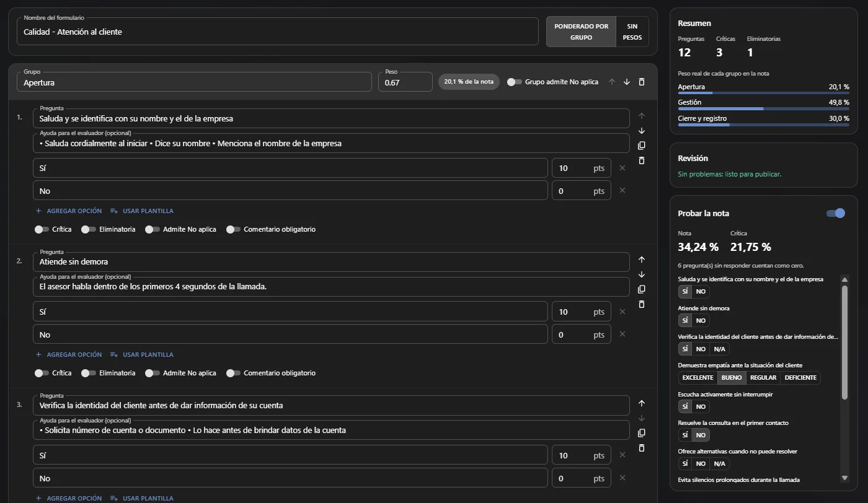The height and width of the screenshot is (503, 868).
Task: Click the '20,1 % de la nota' chip
Action: (x=469, y=82)
